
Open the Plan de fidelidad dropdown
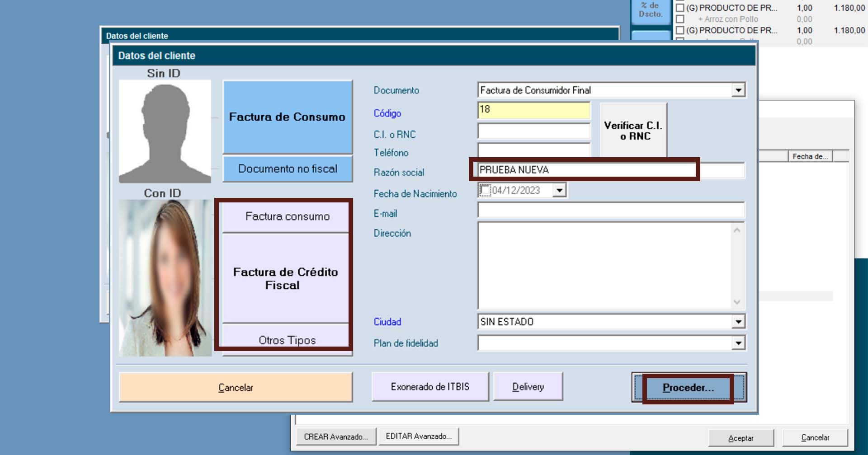tap(738, 343)
